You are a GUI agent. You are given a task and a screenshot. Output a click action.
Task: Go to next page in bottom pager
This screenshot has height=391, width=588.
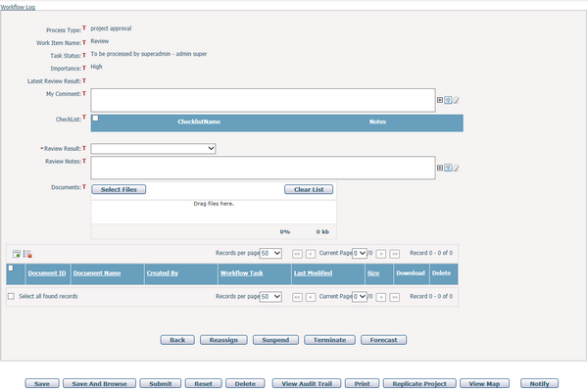point(381,297)
